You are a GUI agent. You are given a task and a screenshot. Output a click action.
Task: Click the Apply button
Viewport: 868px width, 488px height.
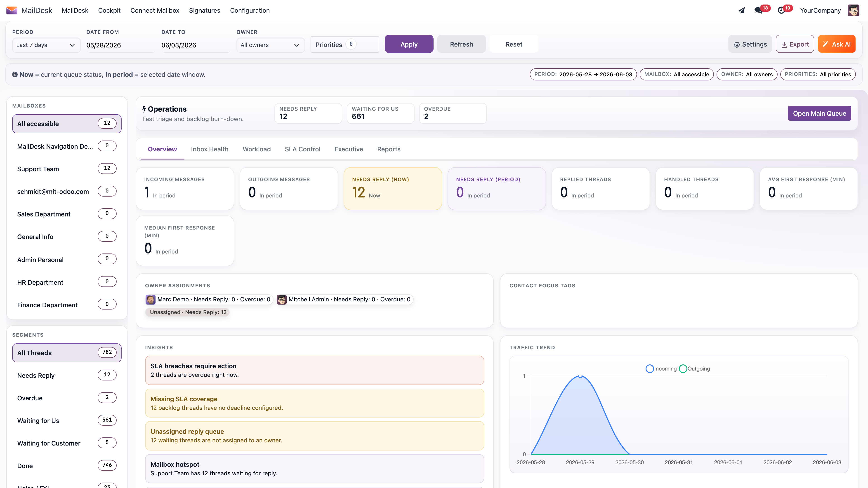(x=409, y=44)
